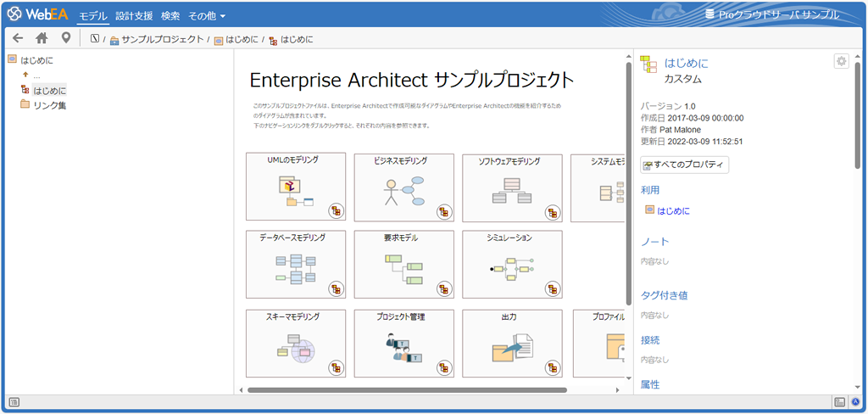This screenshot has height=414, width=868.
Task: Click the diagram icon in ソフトウェアモデリング tile
Action: click(x=553, y=211)
